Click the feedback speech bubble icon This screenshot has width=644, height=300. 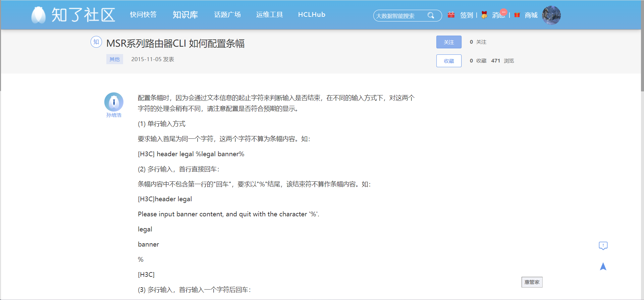pyautogui.click(x=603, y=246)
